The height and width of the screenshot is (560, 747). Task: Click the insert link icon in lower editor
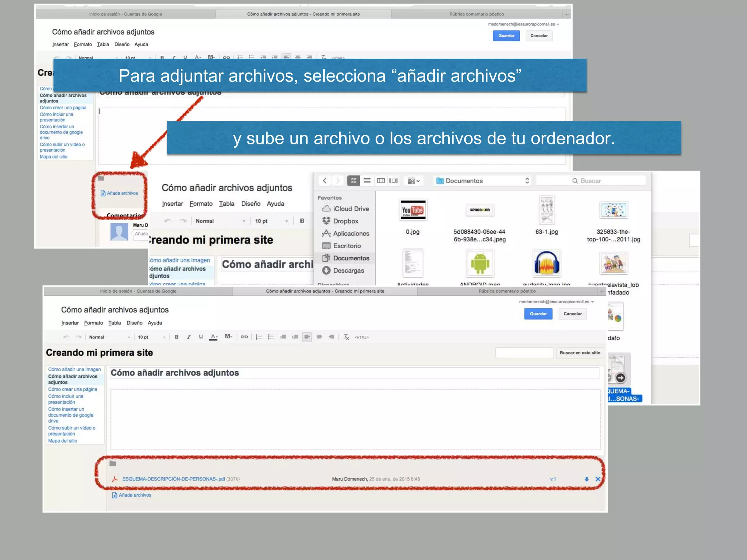click(244, 337)
